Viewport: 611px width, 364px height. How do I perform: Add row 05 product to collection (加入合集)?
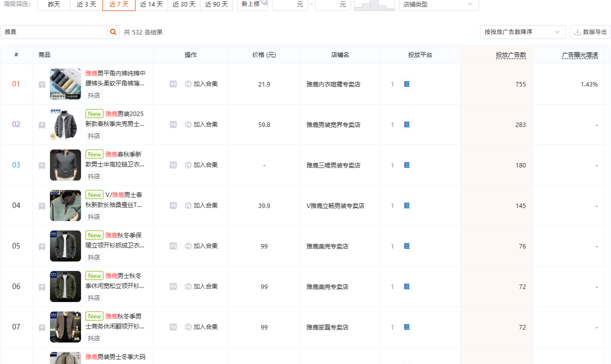(x=201, y=246)
